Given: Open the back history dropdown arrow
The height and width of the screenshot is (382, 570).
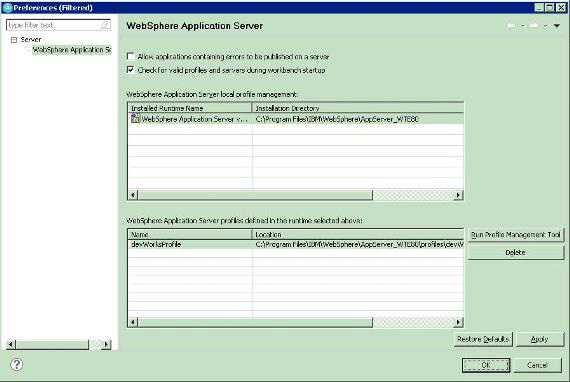Looking at the screenshot, I should click(523, 26).
